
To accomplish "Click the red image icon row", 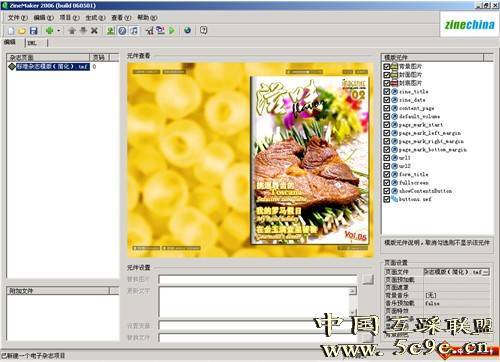I will 394,83.
